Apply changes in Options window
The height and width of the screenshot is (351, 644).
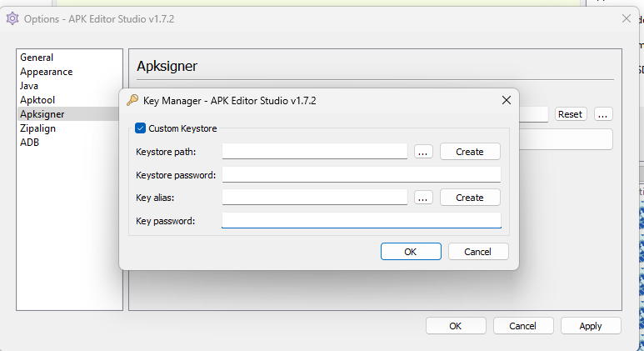pyautogui.click(x=591, y=326)
